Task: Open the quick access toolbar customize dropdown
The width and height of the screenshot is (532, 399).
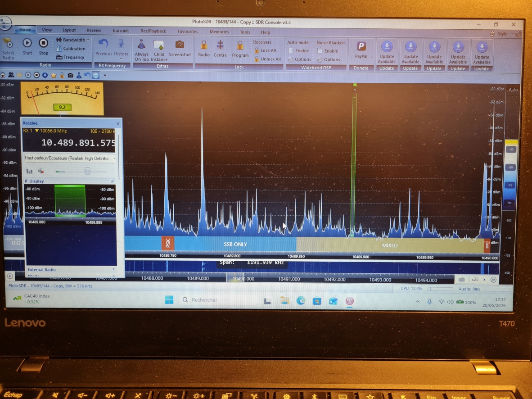Action: point(105,75)
